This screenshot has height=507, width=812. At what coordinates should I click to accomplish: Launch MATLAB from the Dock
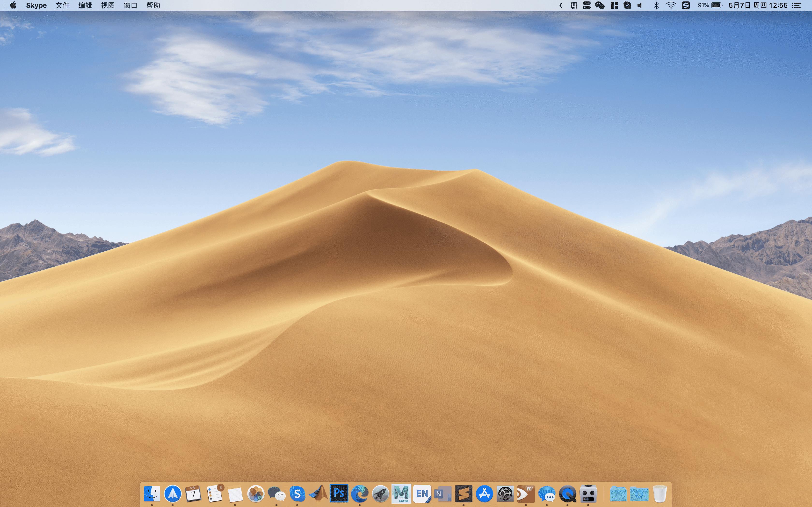[318, 493]
